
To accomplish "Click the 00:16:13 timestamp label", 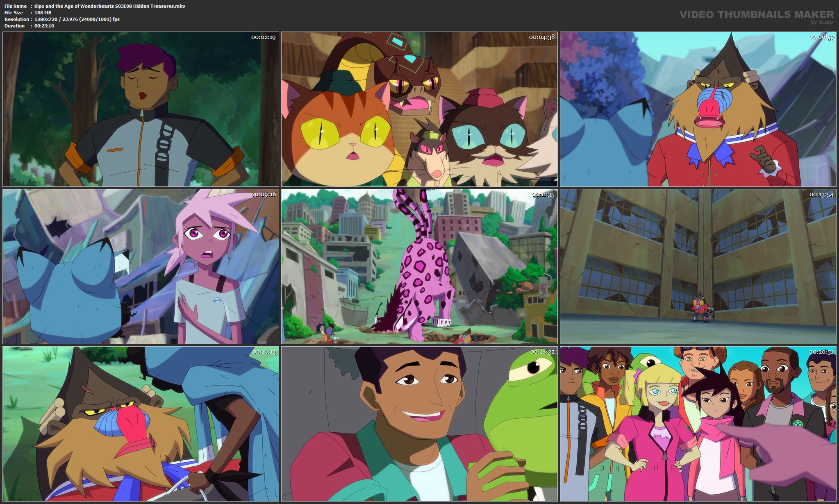I will coord(264,352).
